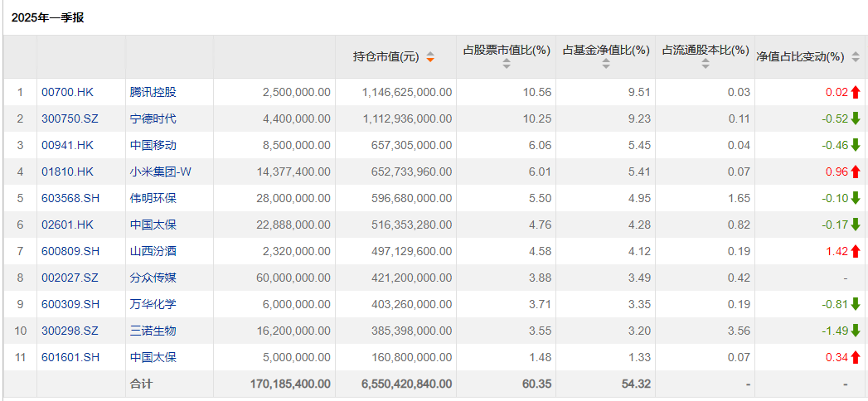Open stock code 02601.HK
The height and width of the screenshot is (401, 868).
67,225
